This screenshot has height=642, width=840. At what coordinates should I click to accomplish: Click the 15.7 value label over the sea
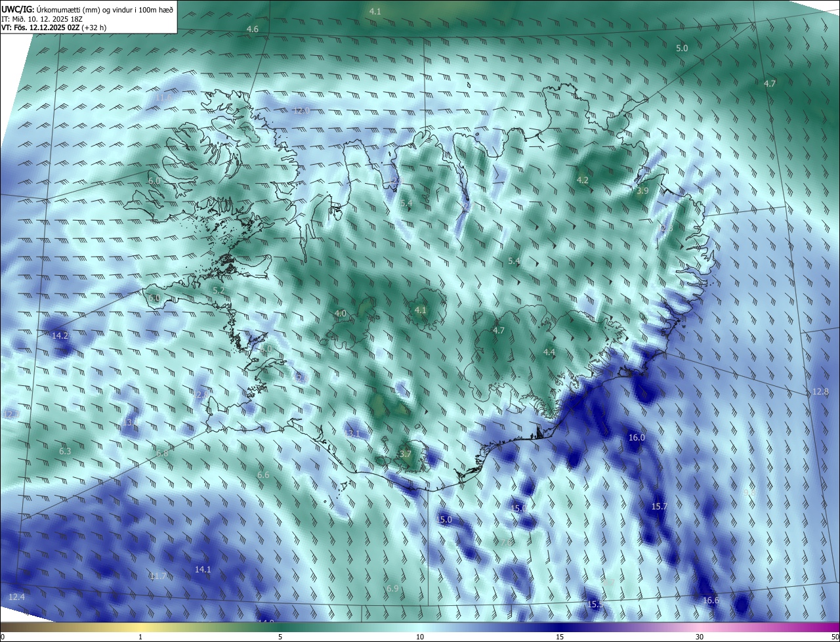(x=659, y=506)
